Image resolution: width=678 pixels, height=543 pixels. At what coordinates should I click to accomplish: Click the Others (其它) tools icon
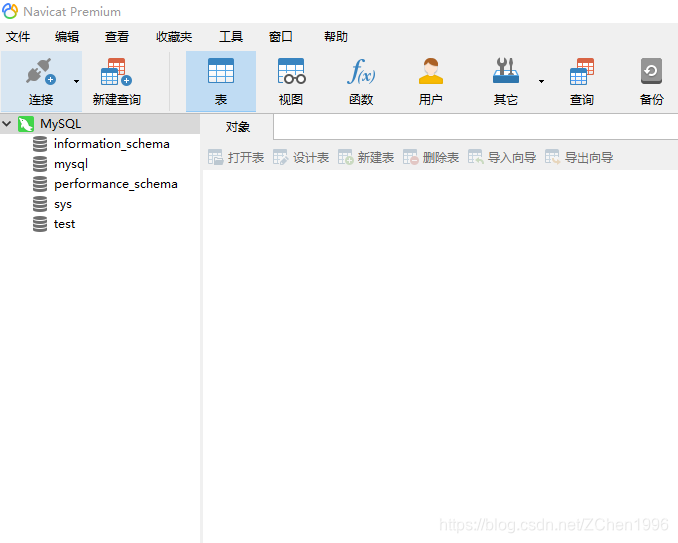point(505,70)
